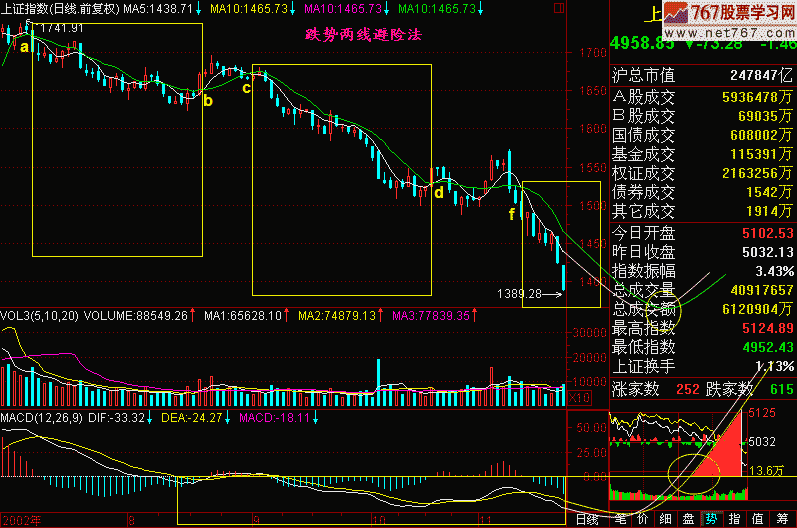Image resolution: width=797 pixels, height=528 pixels.
Task: Switch to the 筹 tab
Action: [x=780, y=519]
